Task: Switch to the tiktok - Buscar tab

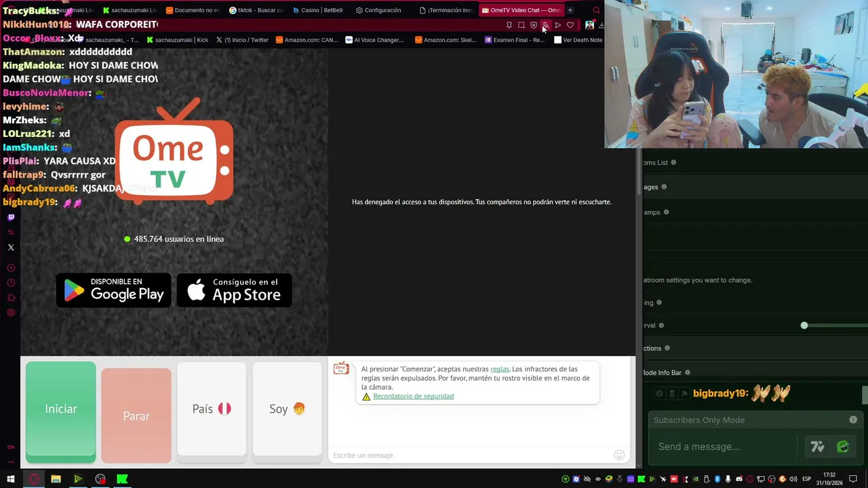Action: click(x=256, y=10)
